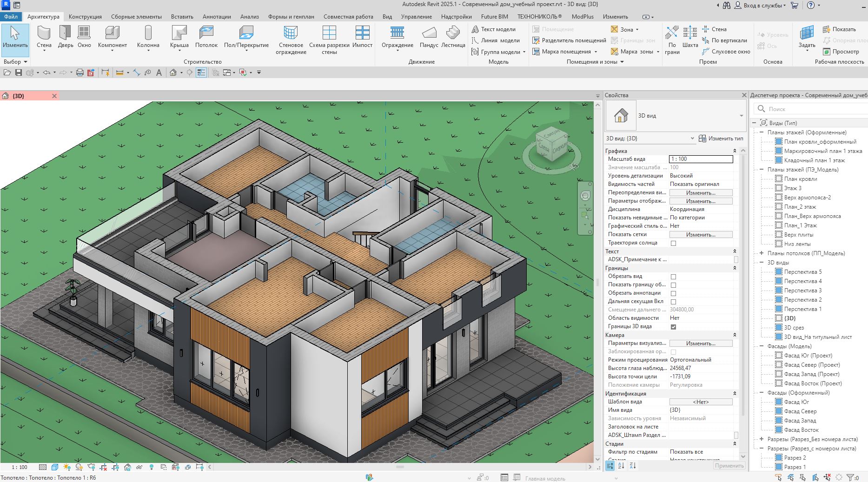This screenshot has height=482, width=868.
Task: Open the Файл menu
Action: tap(11, 16)
